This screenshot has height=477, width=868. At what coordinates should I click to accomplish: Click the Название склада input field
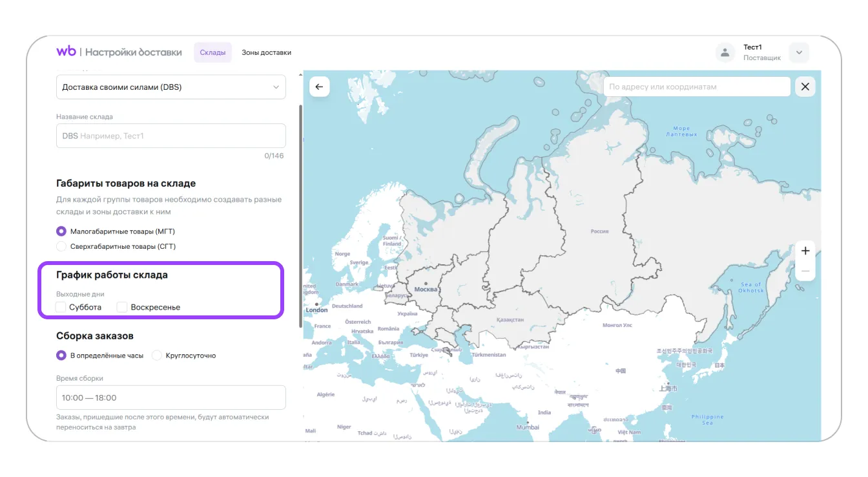[170, 136]
